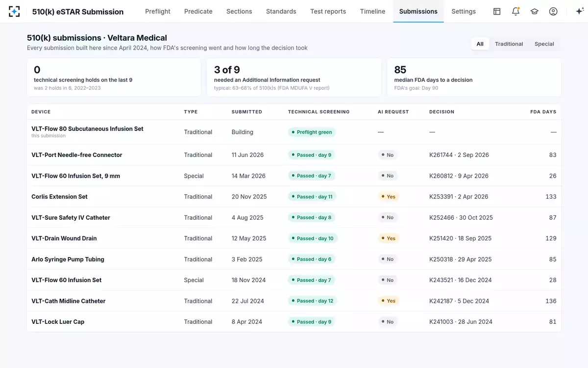Click decision K243521 · 16 Dec 2024
Viewport: 588px width, 368px height.
click(x=461, y=280)
